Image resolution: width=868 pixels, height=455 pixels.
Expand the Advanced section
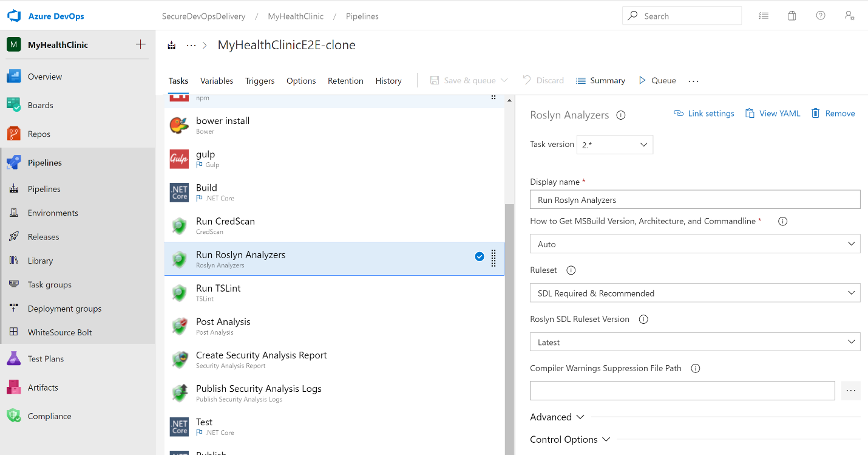click(x=557, y=417)
